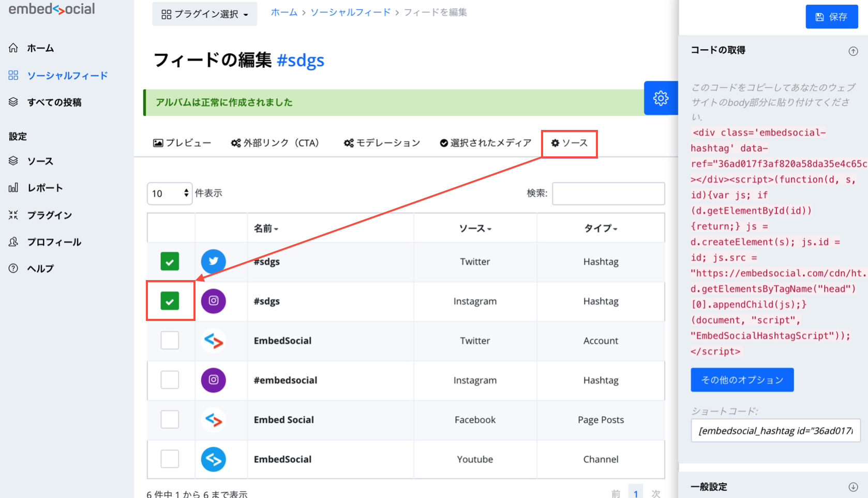
Task: Sort the table by ソース column
Action: [475, 228]
